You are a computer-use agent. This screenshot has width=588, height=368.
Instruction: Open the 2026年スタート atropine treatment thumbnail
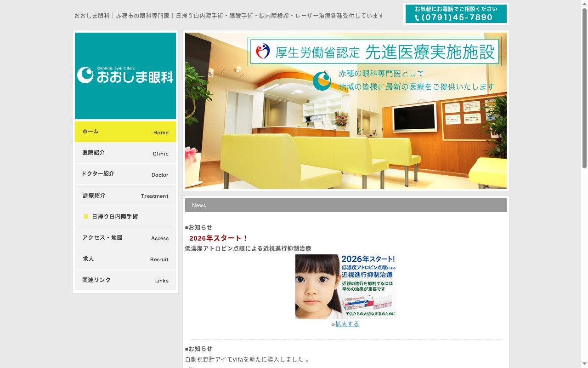(346, 287)
